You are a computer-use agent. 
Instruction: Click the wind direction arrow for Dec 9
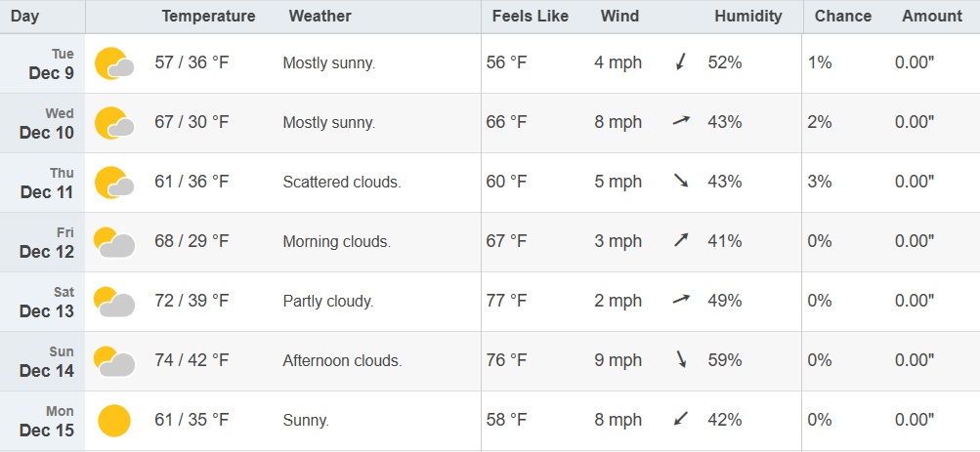(x=681, y=63)
